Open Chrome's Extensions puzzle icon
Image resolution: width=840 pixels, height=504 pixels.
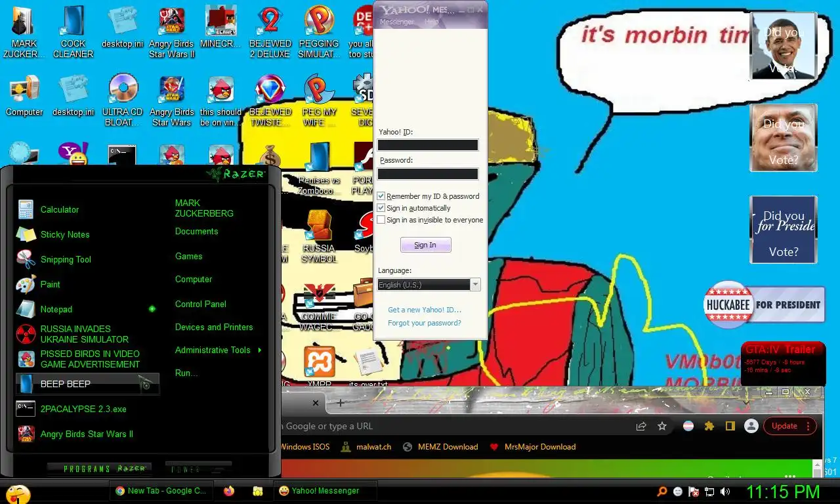(x=709, y=426)
